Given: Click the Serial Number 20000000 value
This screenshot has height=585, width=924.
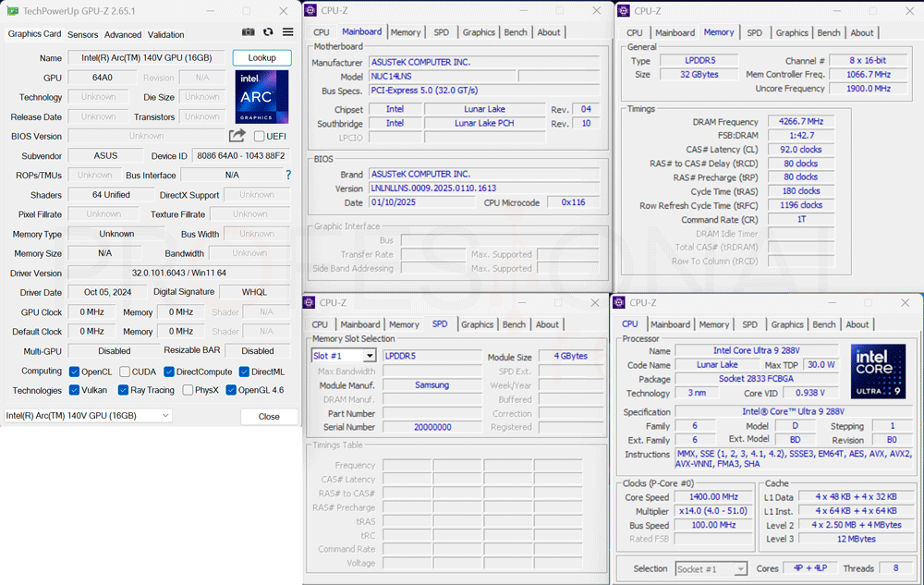Looking at the screenshot, I should pyautogui.click(x=432, y=427).
